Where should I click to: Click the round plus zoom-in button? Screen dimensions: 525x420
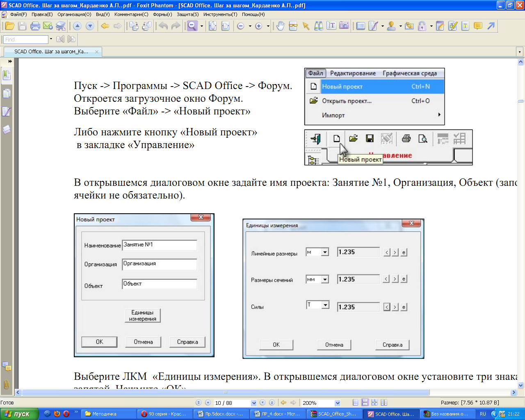pyautogui.click(x=259, y=26)
